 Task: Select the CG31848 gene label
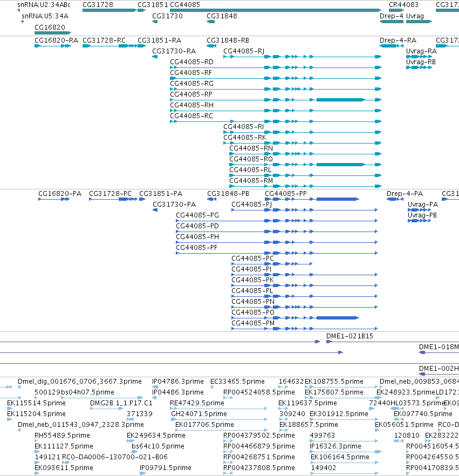click(222, 16)
